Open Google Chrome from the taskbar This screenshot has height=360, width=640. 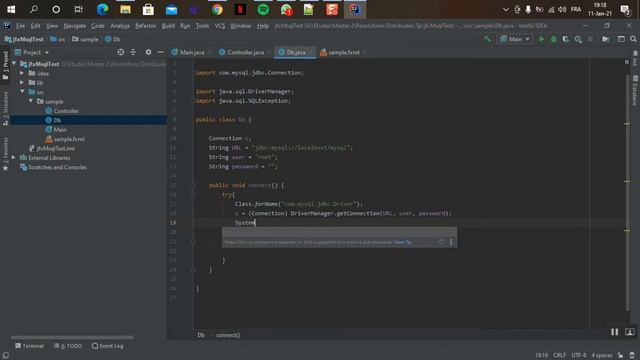pos(217,9)
